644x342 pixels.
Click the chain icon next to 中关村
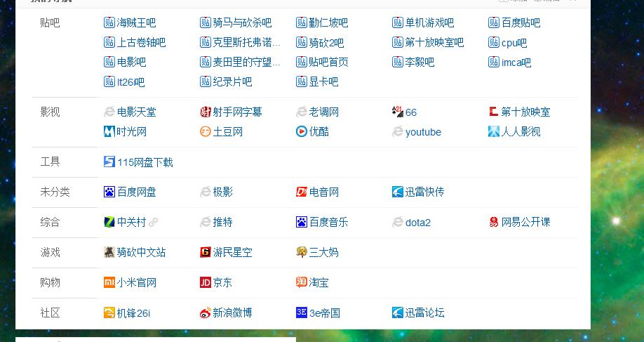153,223
